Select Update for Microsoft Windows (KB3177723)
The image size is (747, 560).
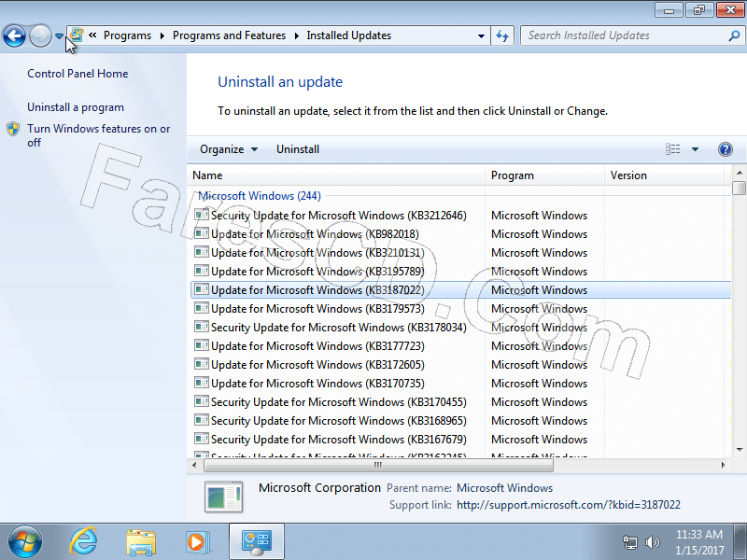pyautogui.click(x=460, y=346)
